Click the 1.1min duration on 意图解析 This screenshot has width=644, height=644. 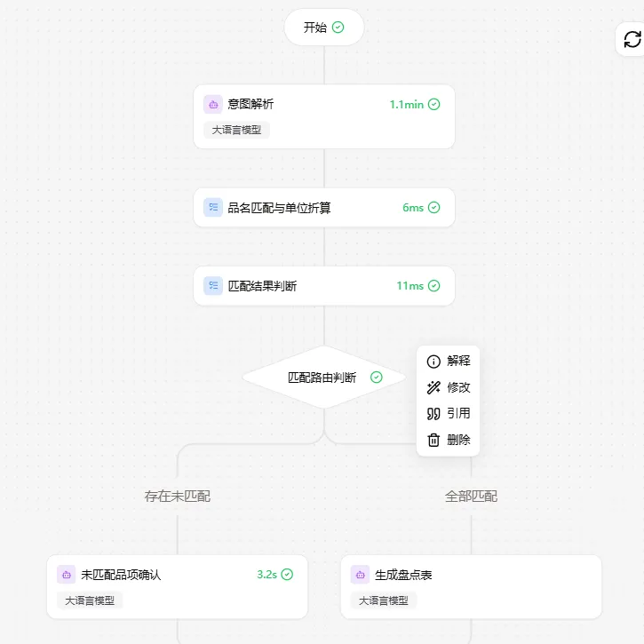click(407, 104)
